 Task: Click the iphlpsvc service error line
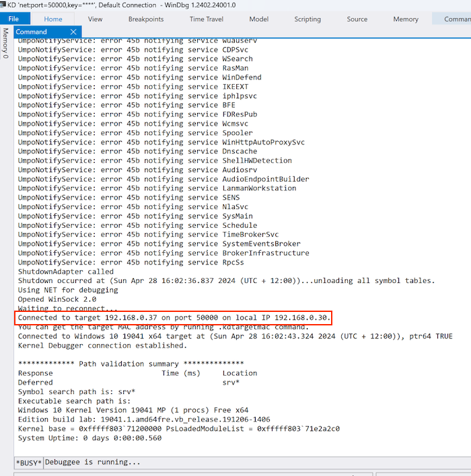pyautogui.click(x=137, y=96)
